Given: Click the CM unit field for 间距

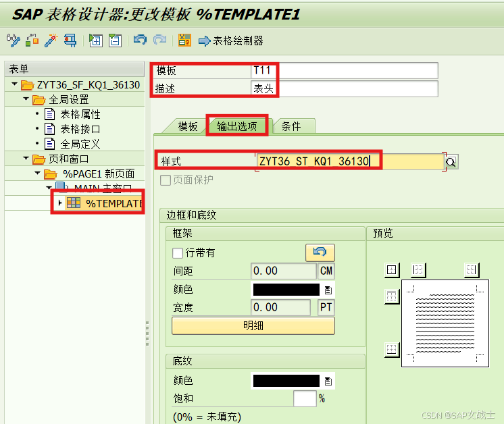Looking at the screenshot, I should click(x=326, y=271).
